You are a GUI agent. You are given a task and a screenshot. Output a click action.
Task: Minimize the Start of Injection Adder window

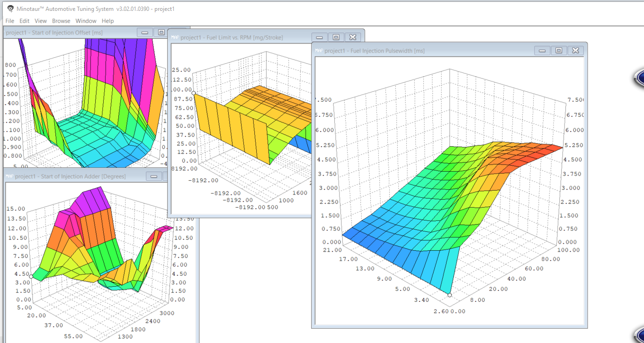(x=153, y=176)
